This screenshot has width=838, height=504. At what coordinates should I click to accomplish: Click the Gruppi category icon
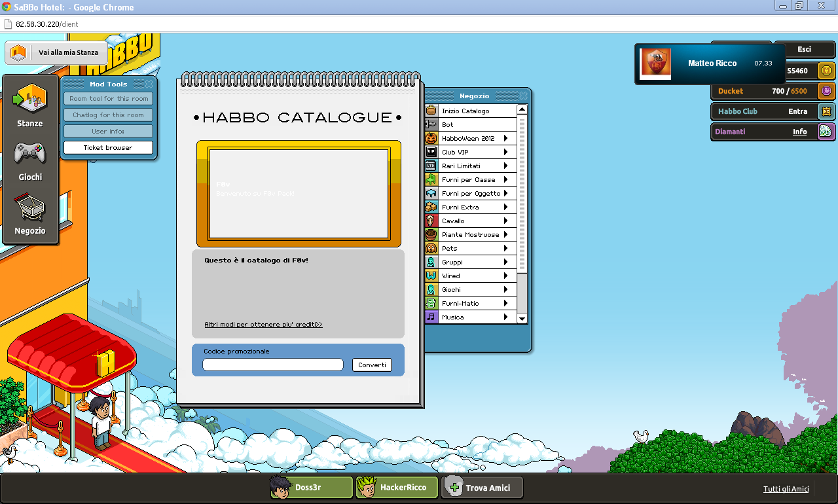point(431,262)
